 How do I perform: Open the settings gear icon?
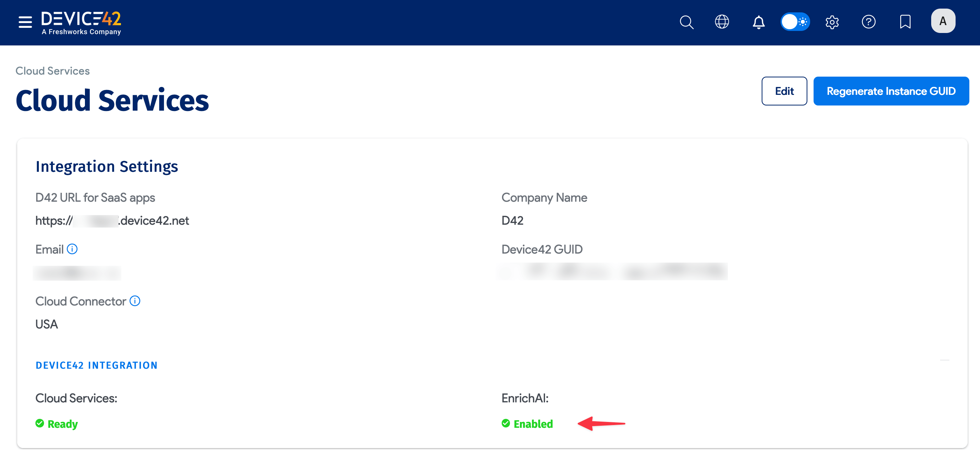click(x=832, y=22)
